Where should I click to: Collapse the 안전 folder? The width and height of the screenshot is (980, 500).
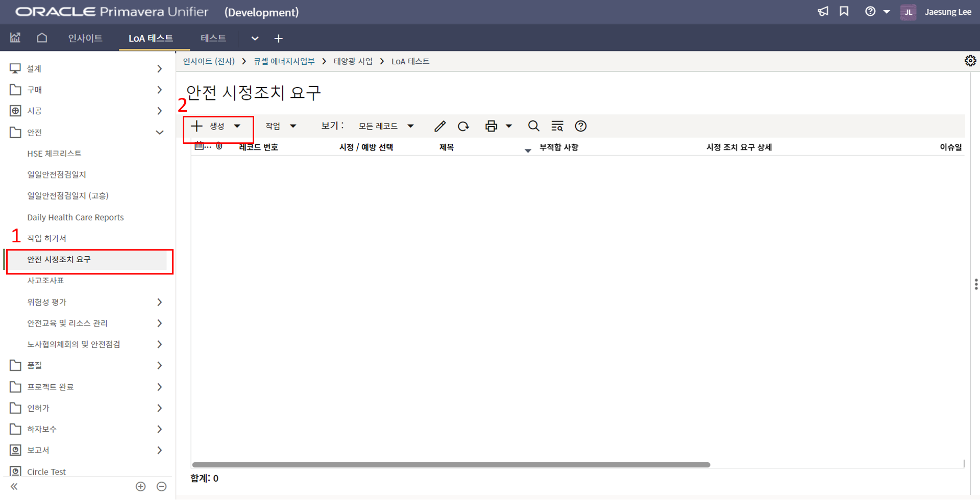159,133
